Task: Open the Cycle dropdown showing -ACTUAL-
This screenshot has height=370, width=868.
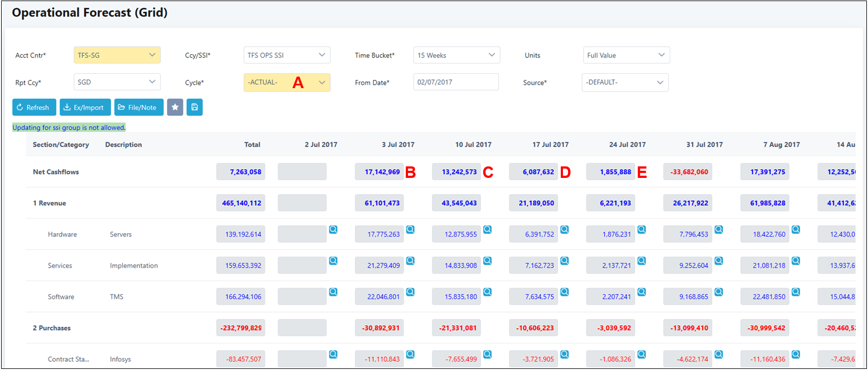Action: coord(286,83)
